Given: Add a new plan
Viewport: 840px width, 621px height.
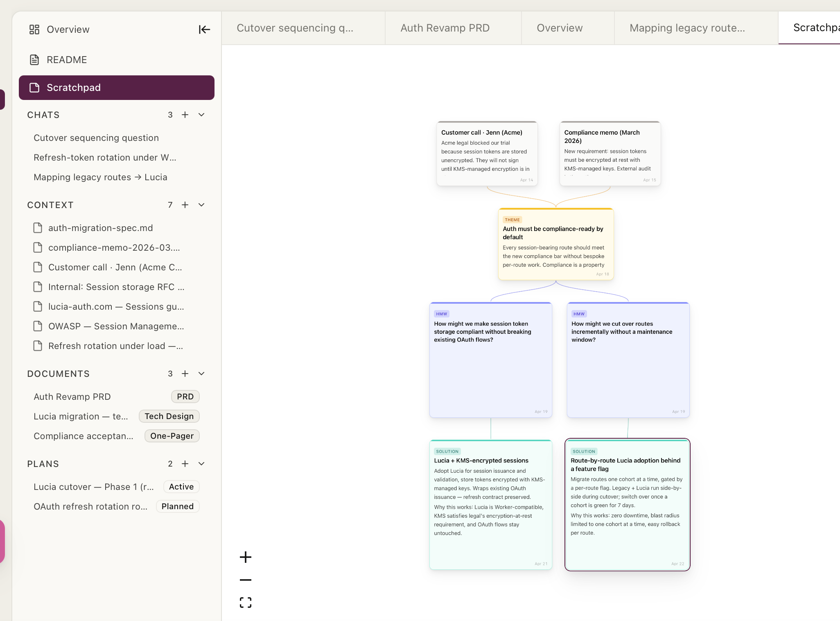Looking at the screenshot, I should pos(185,464).
